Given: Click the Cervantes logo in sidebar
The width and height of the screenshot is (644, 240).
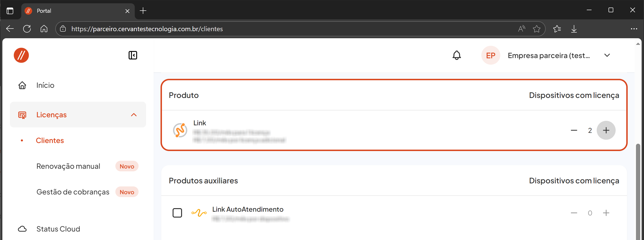Looking at the screenshot, I should (x=21, y=55).
